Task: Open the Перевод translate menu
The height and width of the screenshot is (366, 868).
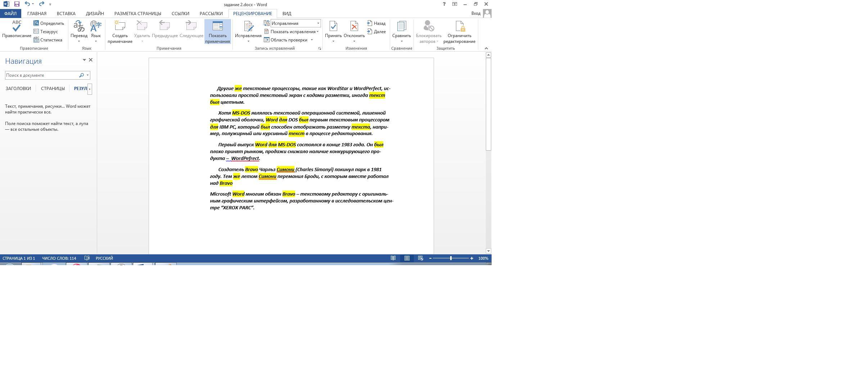Action: (79, 31)
